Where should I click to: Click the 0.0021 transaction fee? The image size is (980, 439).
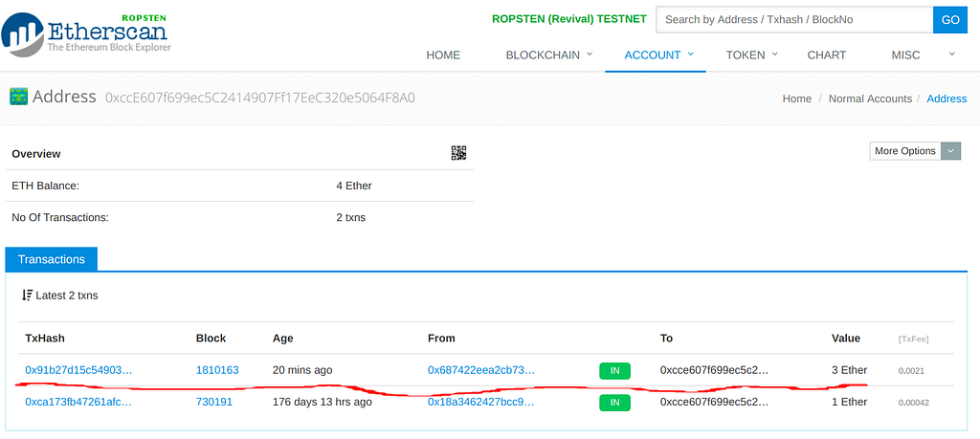(911, 371)
